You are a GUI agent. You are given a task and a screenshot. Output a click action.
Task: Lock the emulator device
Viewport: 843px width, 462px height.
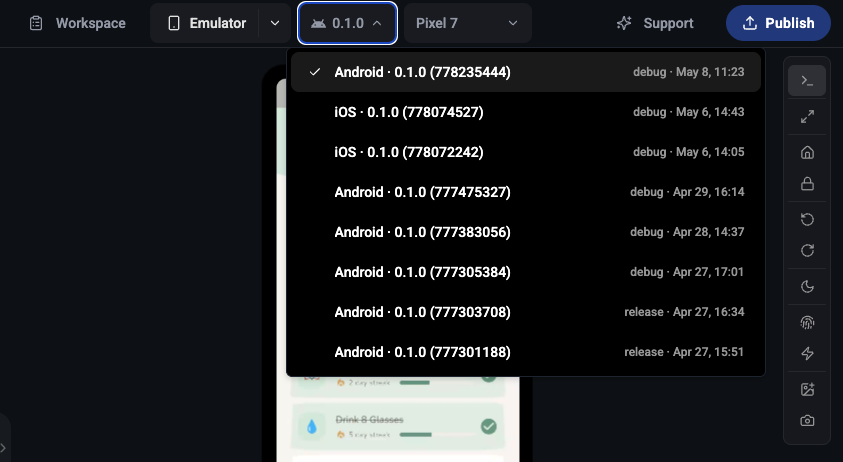tap(807, 184)
